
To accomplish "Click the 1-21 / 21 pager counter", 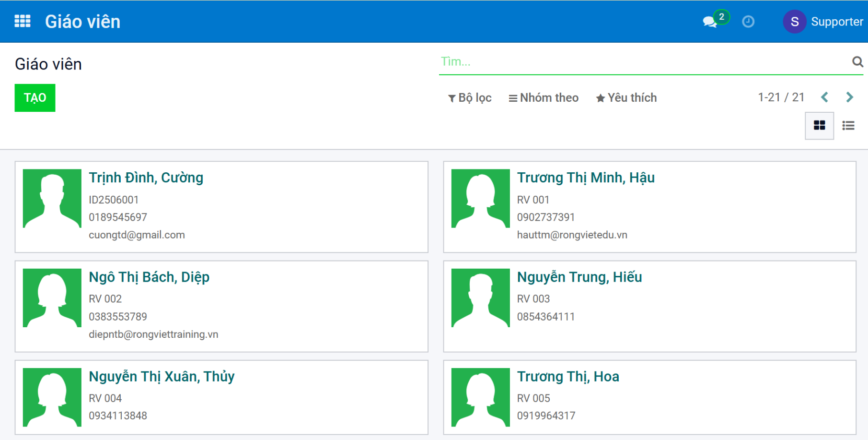I will click(x=781, y=97).
